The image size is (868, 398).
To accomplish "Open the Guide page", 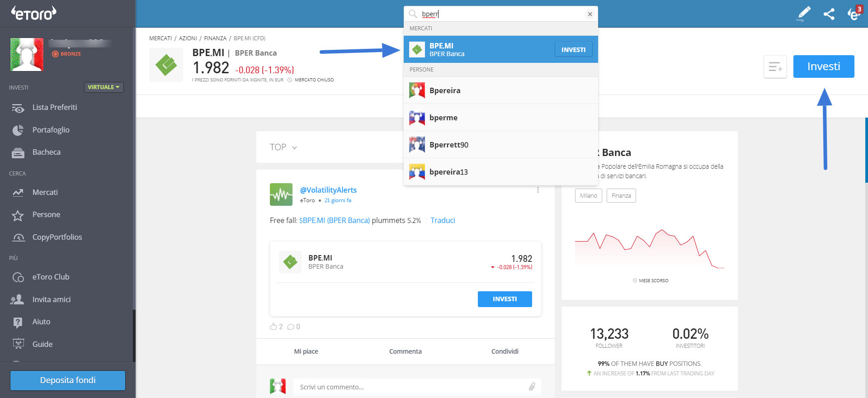I will [42, 344].
